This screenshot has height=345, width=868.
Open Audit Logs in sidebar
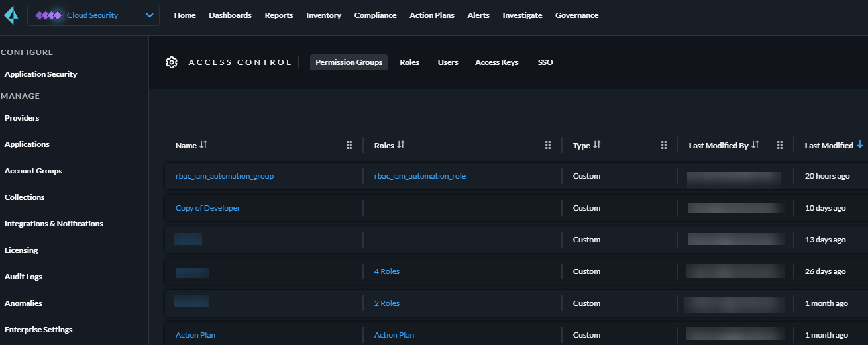pos(23,277)
